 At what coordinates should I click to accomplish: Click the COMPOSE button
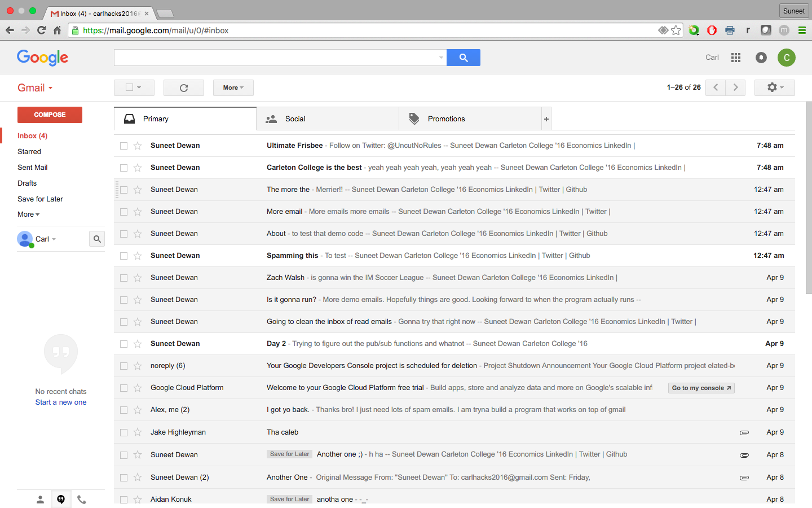point(50,115)
